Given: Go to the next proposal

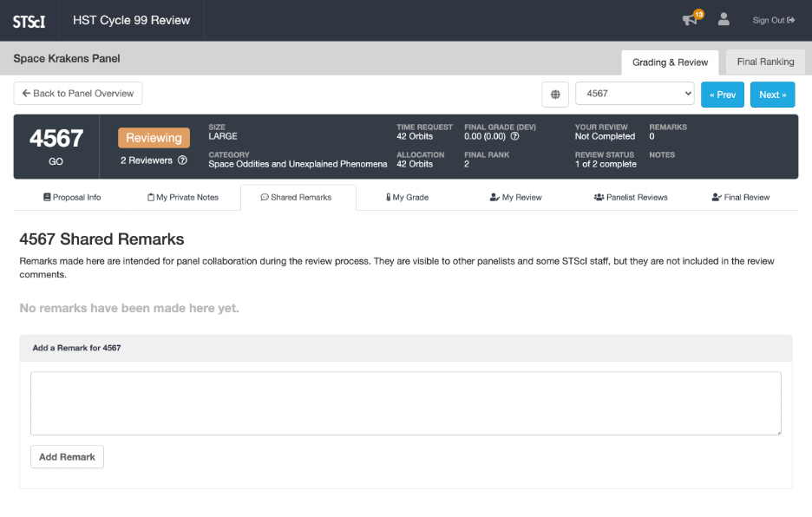Looking at the screenshot, I should pos(772,95).
